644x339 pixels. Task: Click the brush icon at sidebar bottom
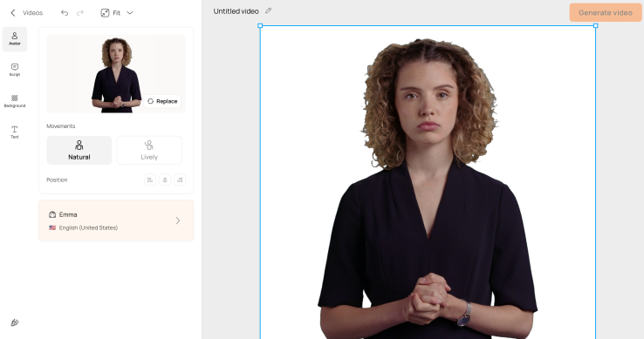pyautogui.click(x=15, y=322)
